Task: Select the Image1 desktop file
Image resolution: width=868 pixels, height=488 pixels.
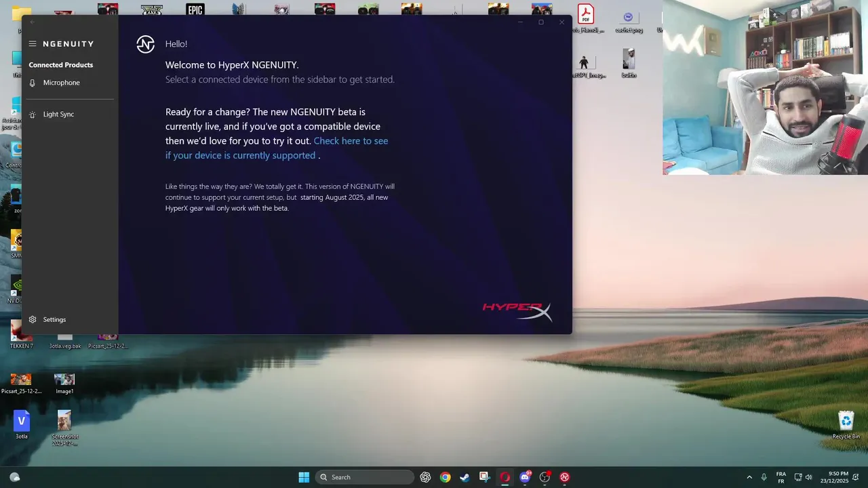Action: [64, 384]
